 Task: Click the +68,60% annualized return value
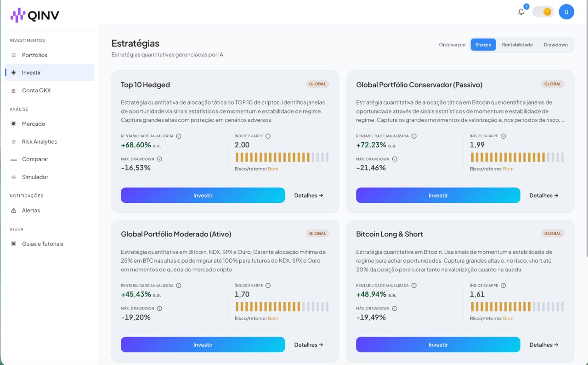[136, 145]
